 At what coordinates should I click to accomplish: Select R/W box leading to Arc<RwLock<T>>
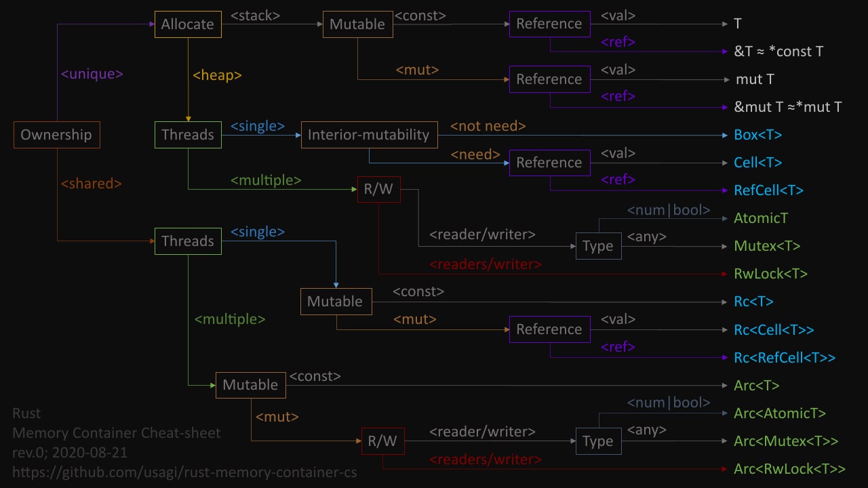(x=382, y=441)
